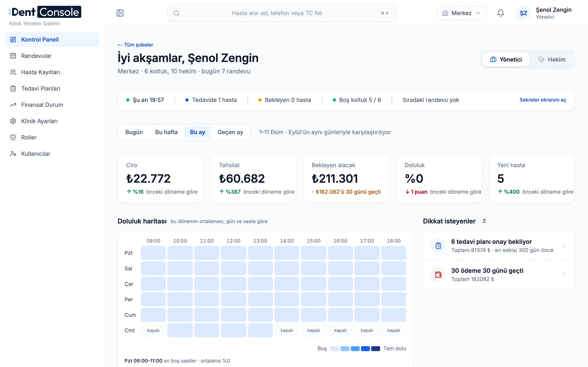Expand the 30 ödeme 30 günü geçti item
Image resolution: width=588 pixels, height=367 pixels.
tap(499, 274)
